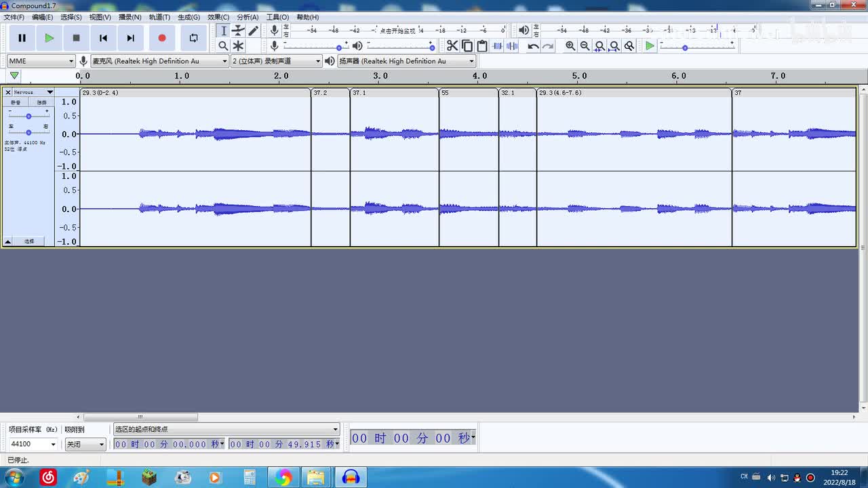Adjust the Nervous track gain slider

[x=28, y=116]
